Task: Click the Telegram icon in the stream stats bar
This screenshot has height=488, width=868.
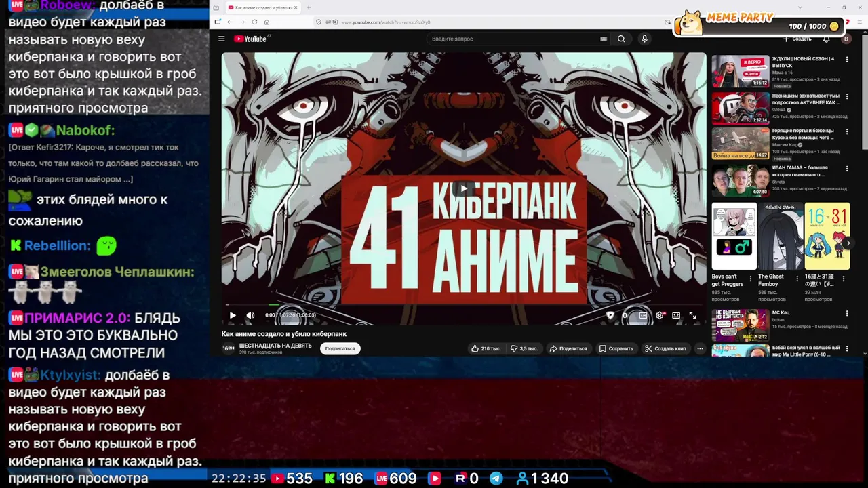Action: tap(496, 479)
